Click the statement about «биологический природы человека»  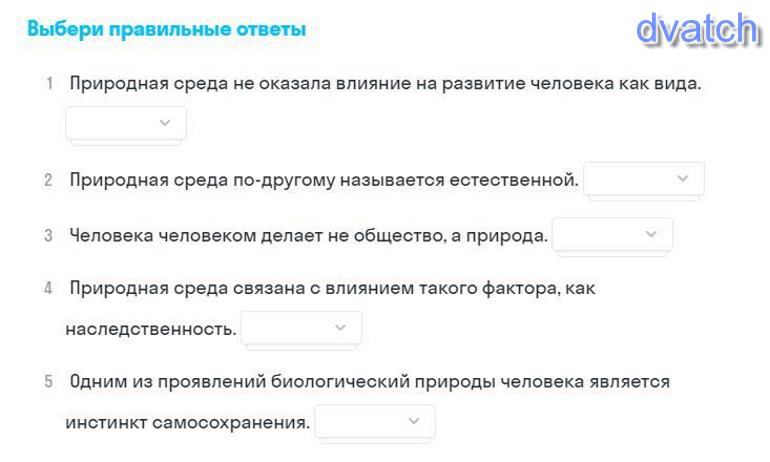[369, 382]
